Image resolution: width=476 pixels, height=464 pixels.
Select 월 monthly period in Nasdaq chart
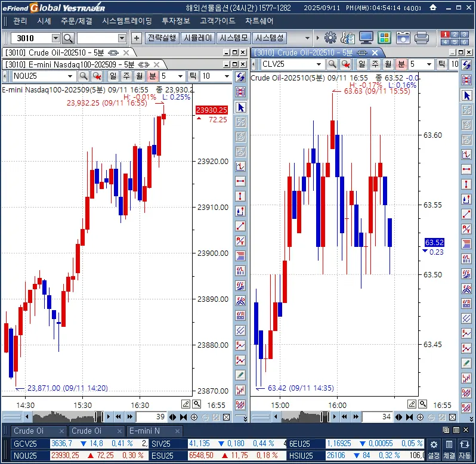tap(140, 76)
